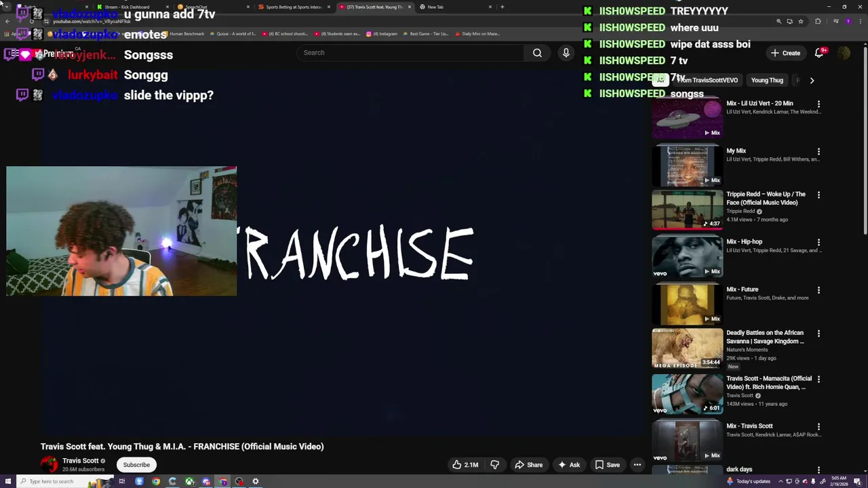868x488 pixels.
Task: Play Travis Scott Mamacita thumbnail
Action: pyautogui.click(x=687, y=394)
